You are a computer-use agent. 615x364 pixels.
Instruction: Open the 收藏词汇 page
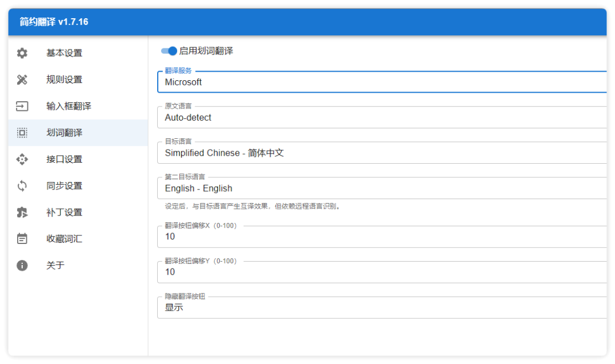[x=78, y=239]
